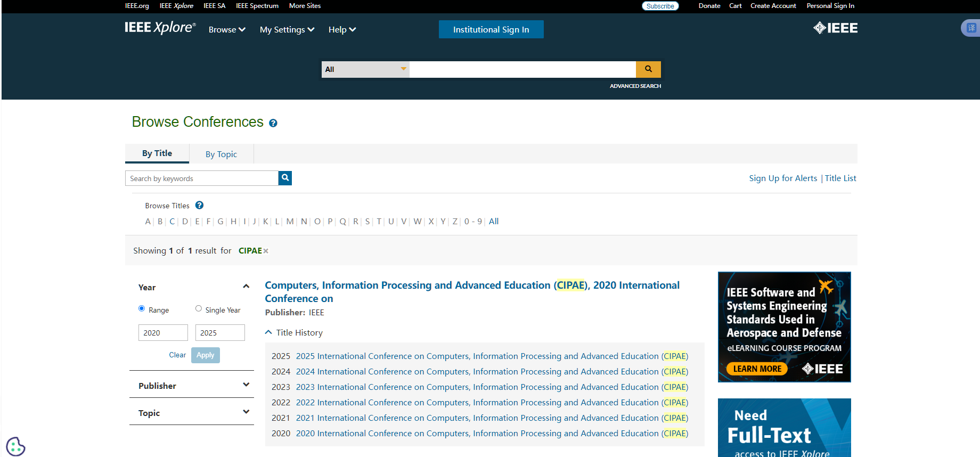Remove the CIPAE filter with the x icon
Image resolution: width=980 pixels, height=457 pixels.
pyautogui.click(x=266, y=251)
